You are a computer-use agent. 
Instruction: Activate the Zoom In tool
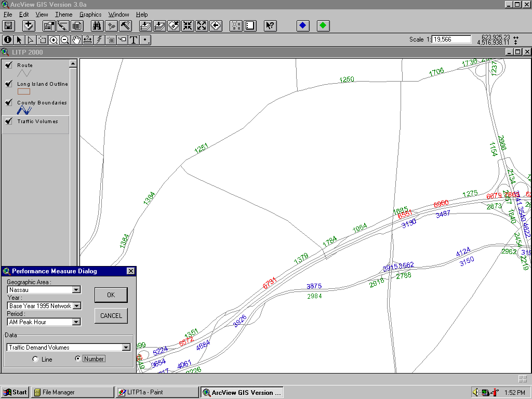click(54, 39)
